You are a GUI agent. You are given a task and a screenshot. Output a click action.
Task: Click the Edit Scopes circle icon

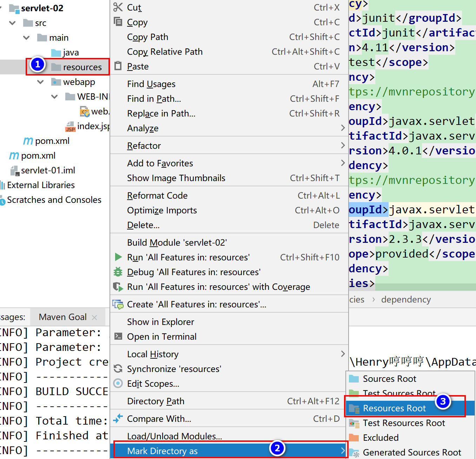(x=118, y=383)
